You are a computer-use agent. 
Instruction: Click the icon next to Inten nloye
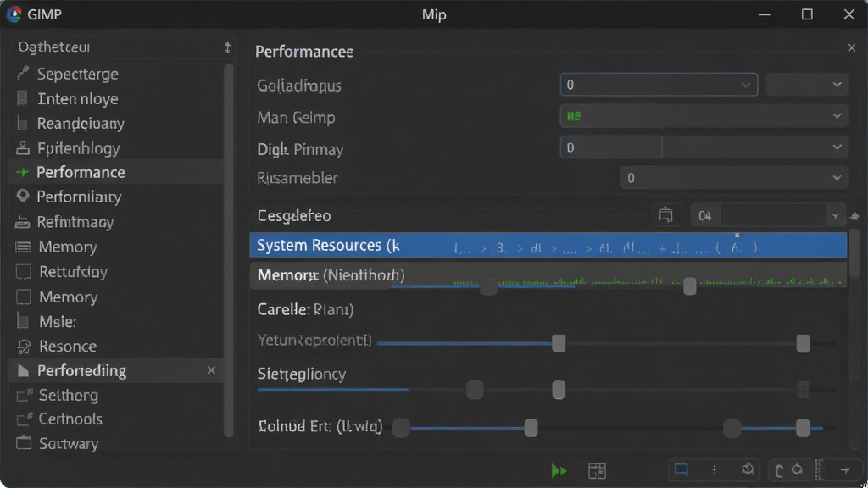tap(22, 98)
